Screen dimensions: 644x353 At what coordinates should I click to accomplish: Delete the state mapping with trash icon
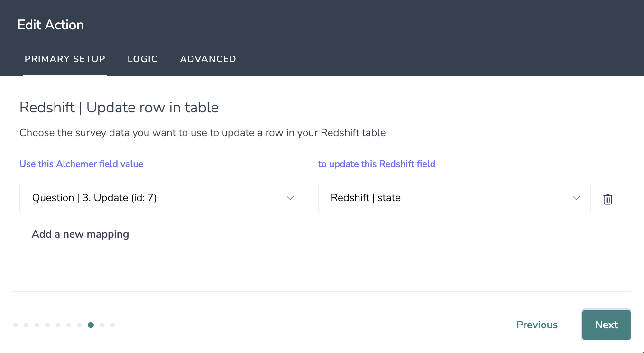pyautogui.click(x=607, y=199)
